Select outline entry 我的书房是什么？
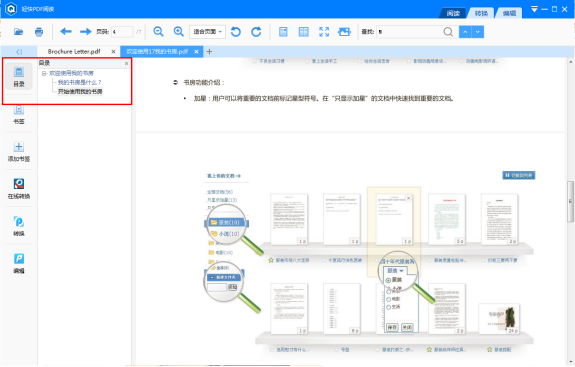This screenshot has height=367, width=575. (80, 82)
